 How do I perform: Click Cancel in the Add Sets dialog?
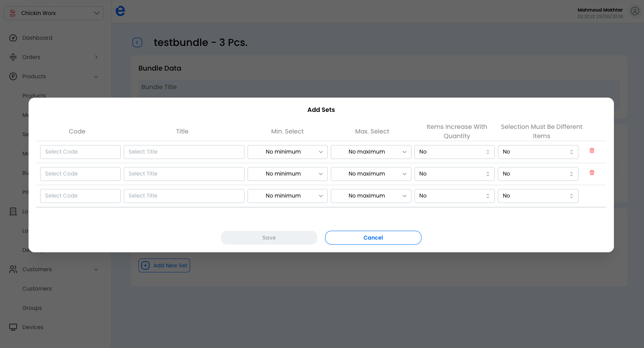coord(373,238)
